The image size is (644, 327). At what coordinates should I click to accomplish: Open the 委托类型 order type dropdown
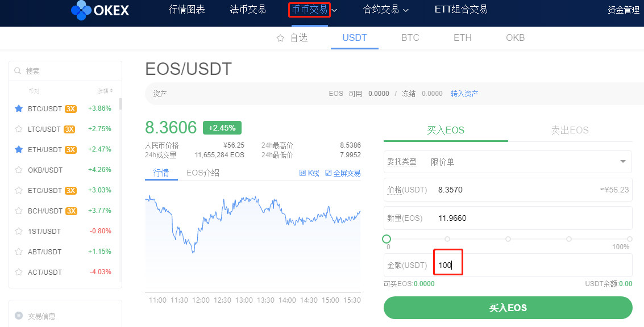pyautogui.click(x=508, y=162)
